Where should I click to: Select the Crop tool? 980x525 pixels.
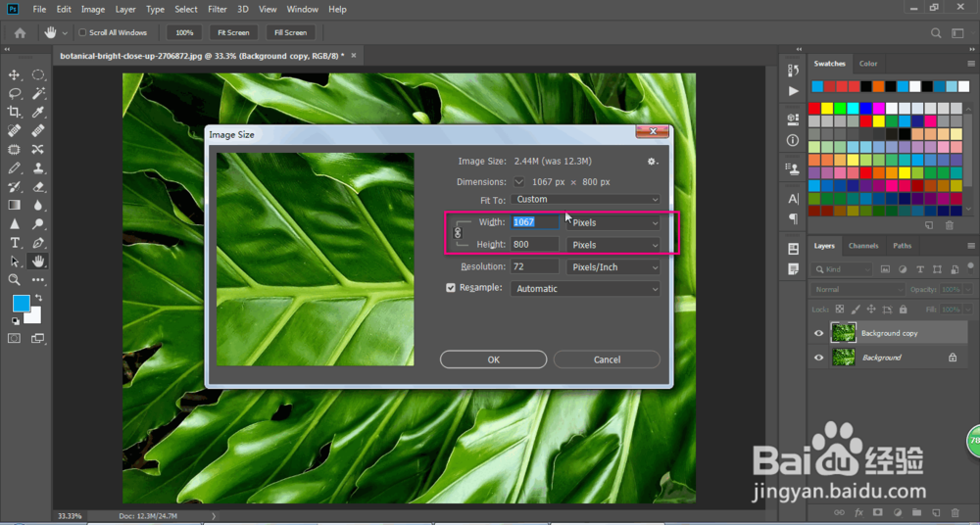pyautogui.click(x=14, y=112)
